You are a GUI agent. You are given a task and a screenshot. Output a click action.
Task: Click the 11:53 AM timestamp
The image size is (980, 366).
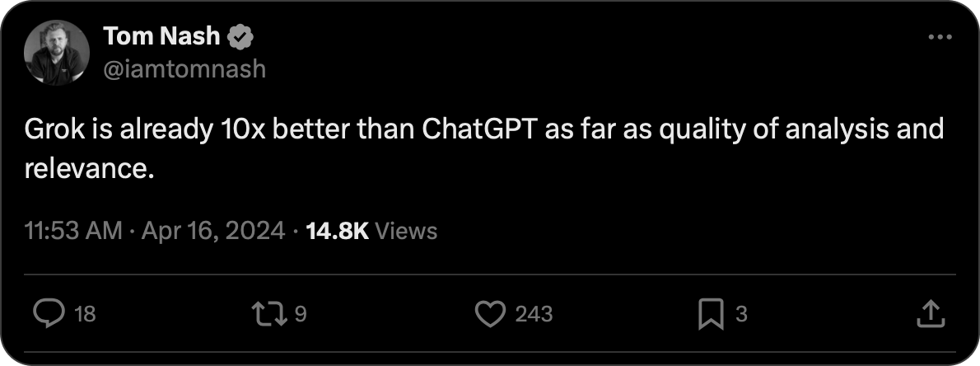click(x=73, y=231)
